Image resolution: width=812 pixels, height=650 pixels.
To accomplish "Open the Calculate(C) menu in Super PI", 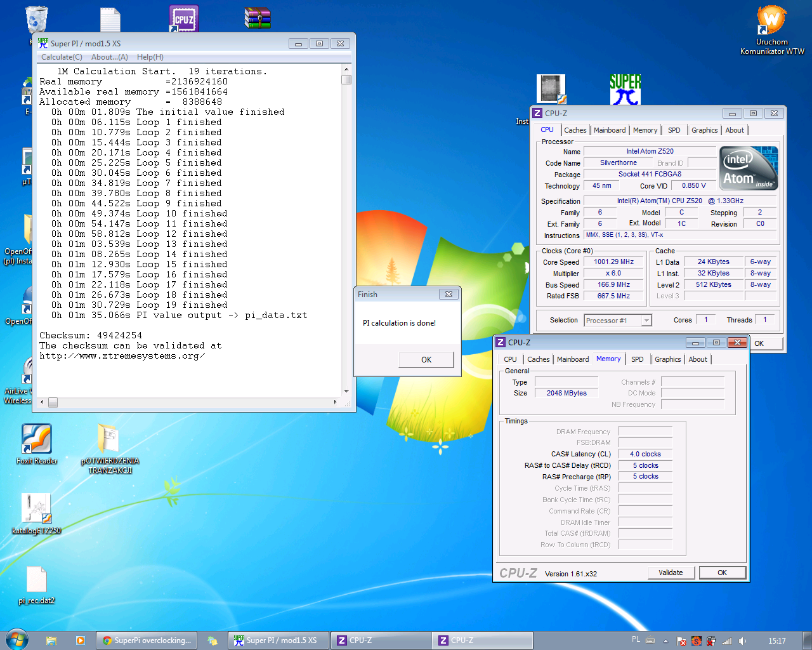I will pos(62,57).
